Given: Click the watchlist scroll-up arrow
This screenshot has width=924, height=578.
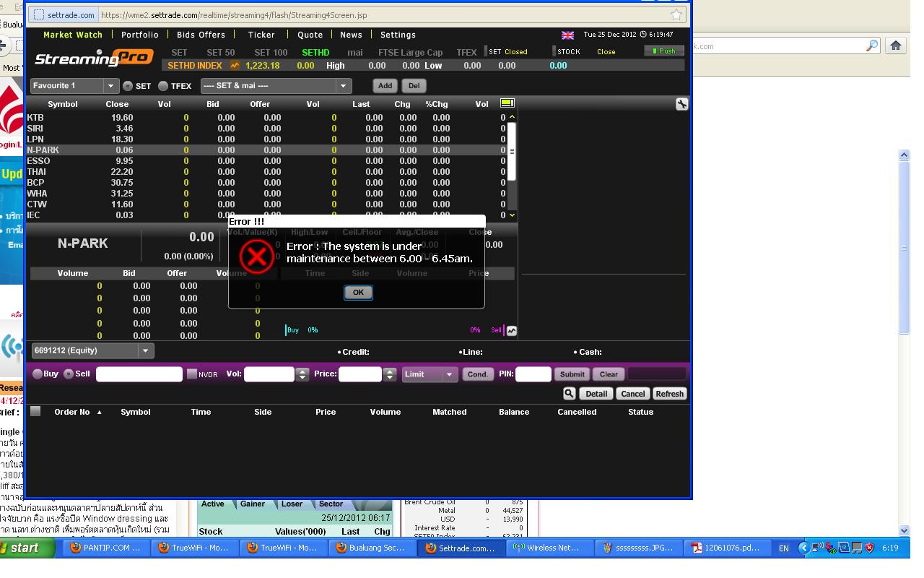Looking at the screenshot, I should (512, 117).
